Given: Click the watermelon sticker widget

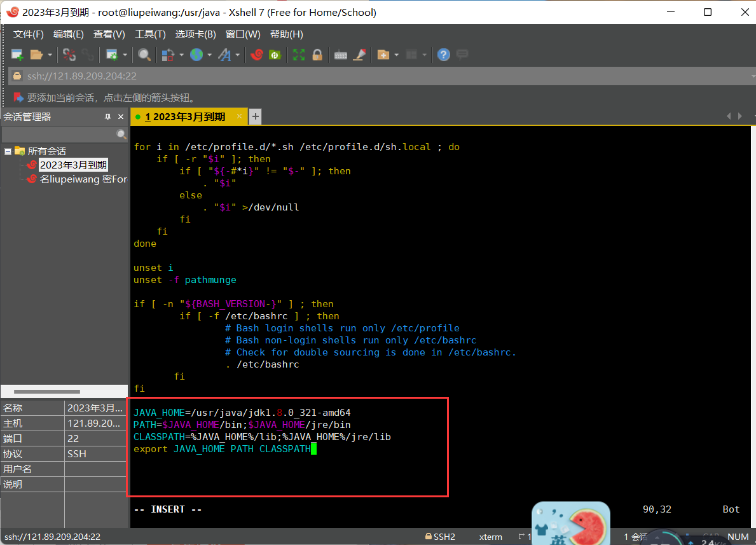Looking at the screenshot, I should pos(571,523).
